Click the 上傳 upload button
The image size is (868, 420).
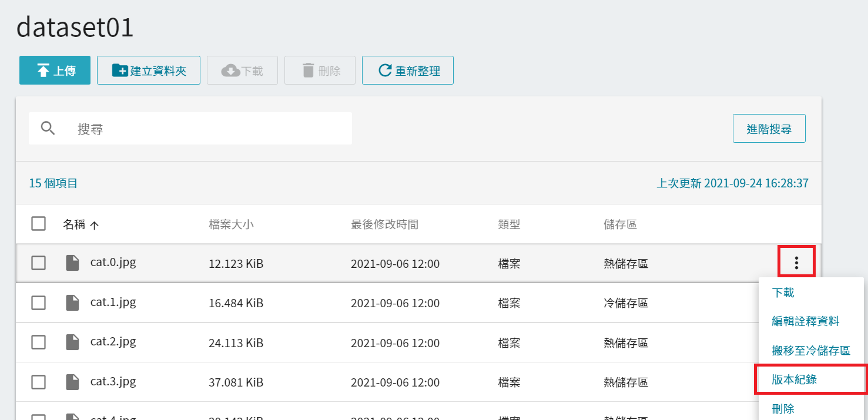55,70
